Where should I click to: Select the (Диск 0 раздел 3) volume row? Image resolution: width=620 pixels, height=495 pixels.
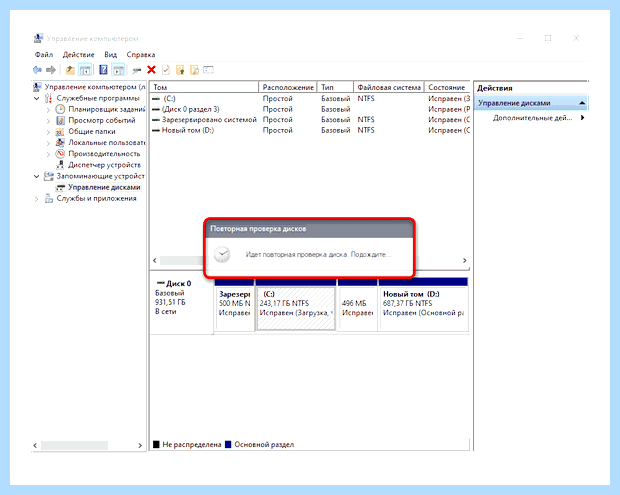(310, 109)
